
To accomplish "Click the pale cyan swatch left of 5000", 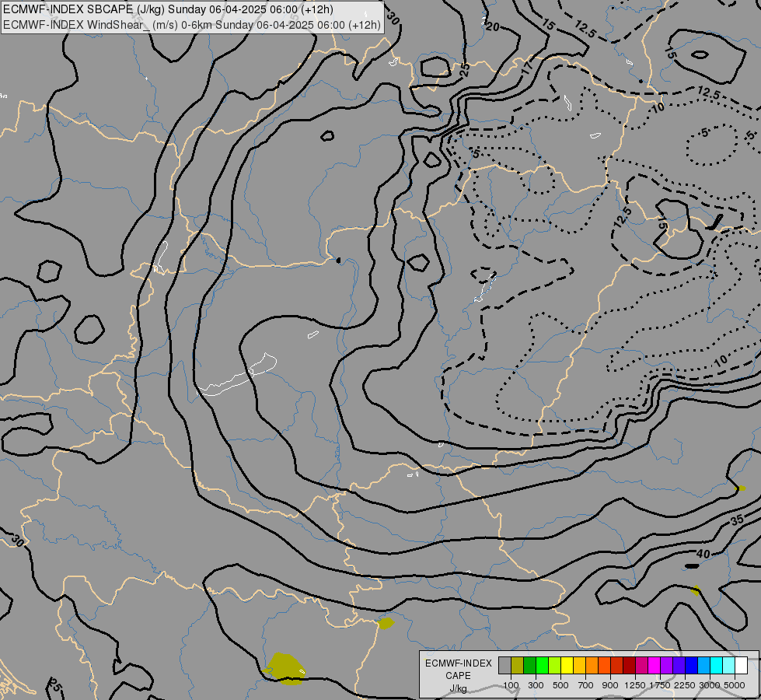I will [729, 665].
